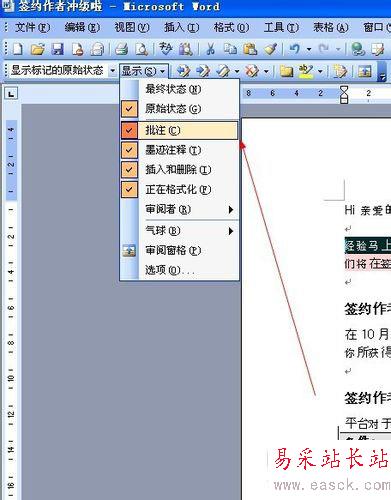391x500 pixels.
Task: Choose 审阅窗格 (P) menu entry
Action: pyautogui.click(x=179, y=250)
